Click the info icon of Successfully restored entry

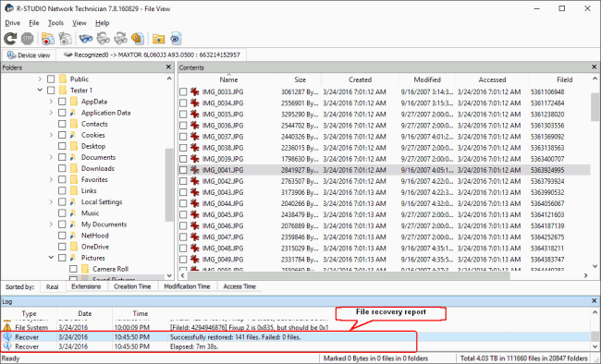point(7,337)
